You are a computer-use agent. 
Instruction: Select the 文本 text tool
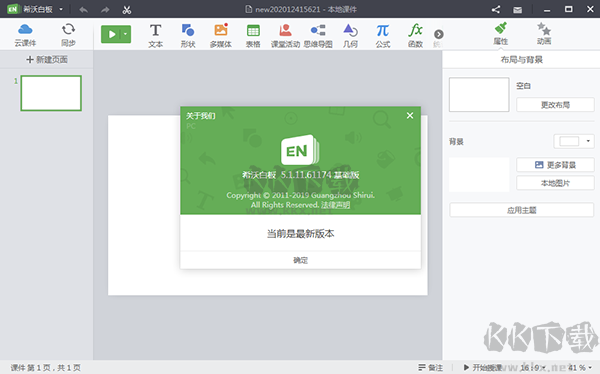(x=155, y=36)
